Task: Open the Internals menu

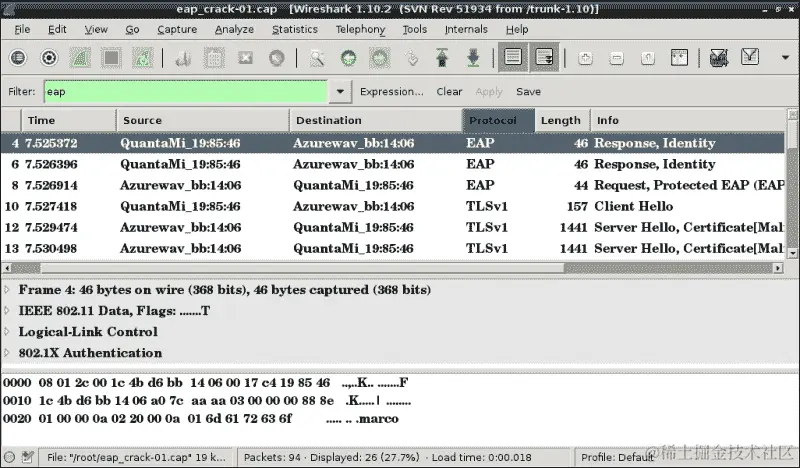Action: tap(466, 30)
